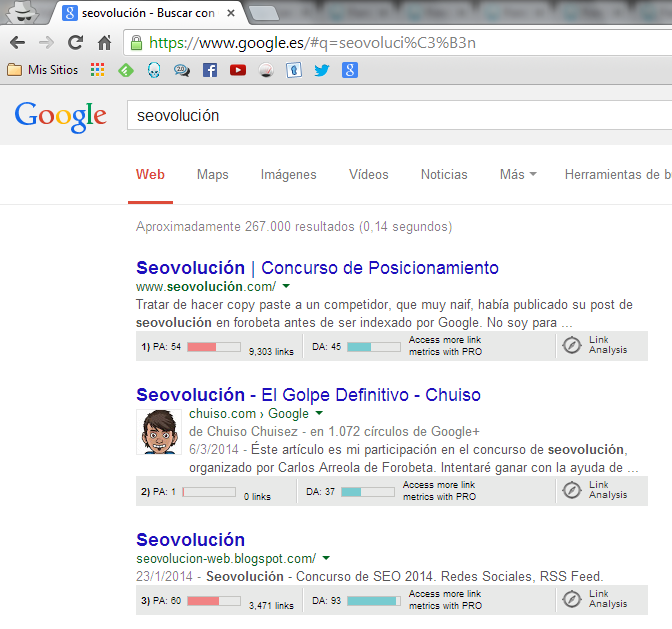Expand the arrow beside seovolucion-web.blogspot.com URL

coord(326,558)
